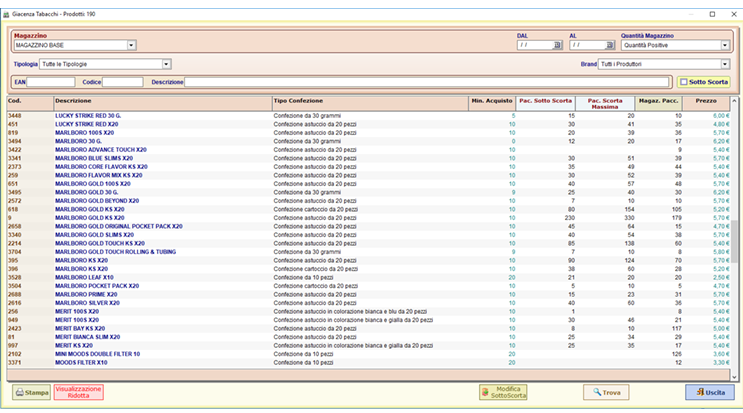Click the vertical scrollbar thumb
Viewport: 743px width, 413px height.
pyautogui.click(x=734, y=242)
